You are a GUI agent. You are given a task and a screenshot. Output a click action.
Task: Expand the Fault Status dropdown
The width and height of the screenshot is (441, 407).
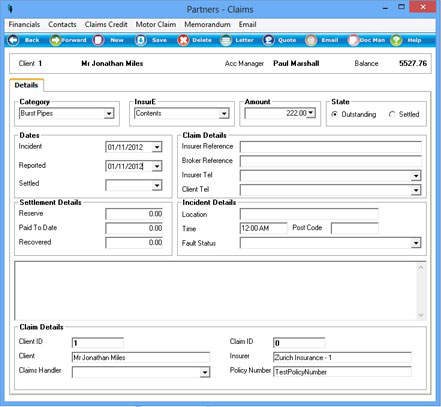pyautogui.click(x=416, y=243)
